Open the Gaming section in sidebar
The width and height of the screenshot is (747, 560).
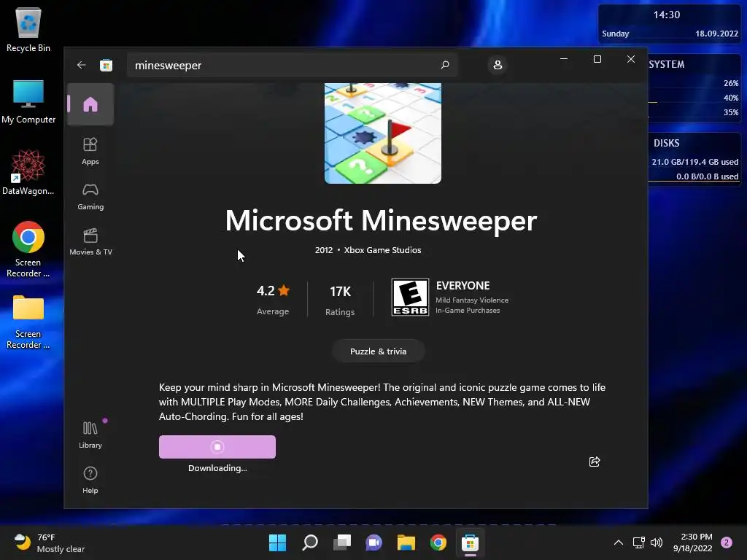90,197
